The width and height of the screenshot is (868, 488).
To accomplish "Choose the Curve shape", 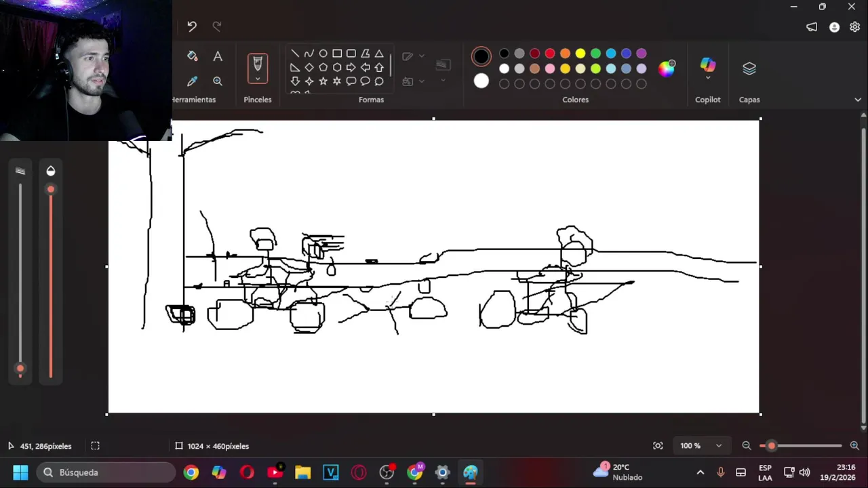I will click(309, 54).
